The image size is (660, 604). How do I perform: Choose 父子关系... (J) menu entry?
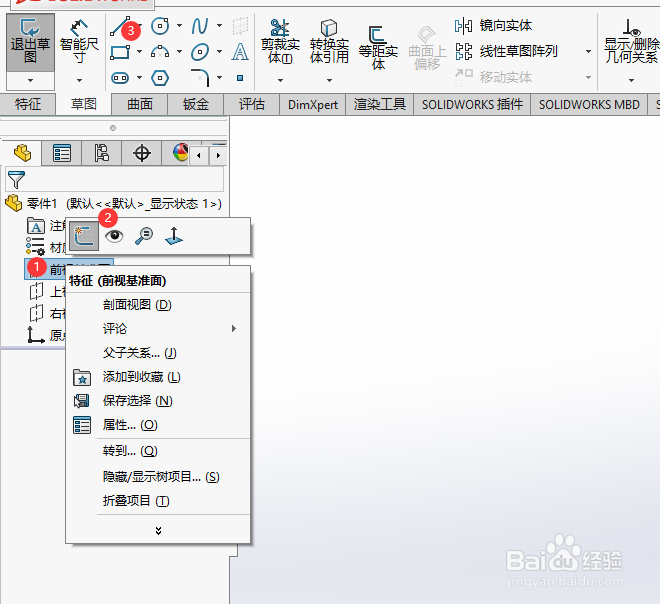tap(158, 352)
